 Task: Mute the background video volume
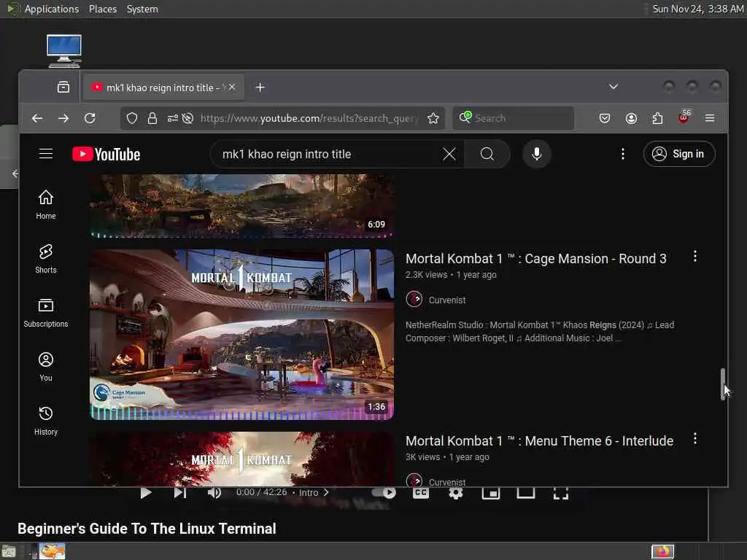click(x=214, y=493)
